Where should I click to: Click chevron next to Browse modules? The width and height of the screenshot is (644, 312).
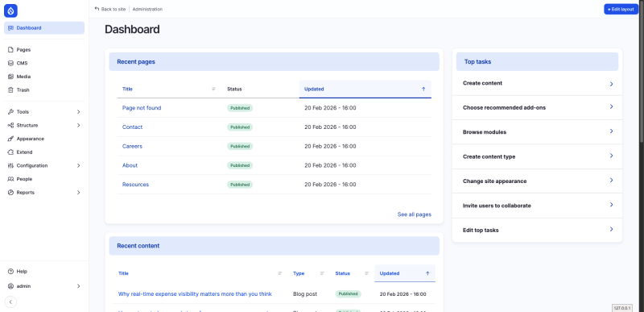[x=611, y=131]
